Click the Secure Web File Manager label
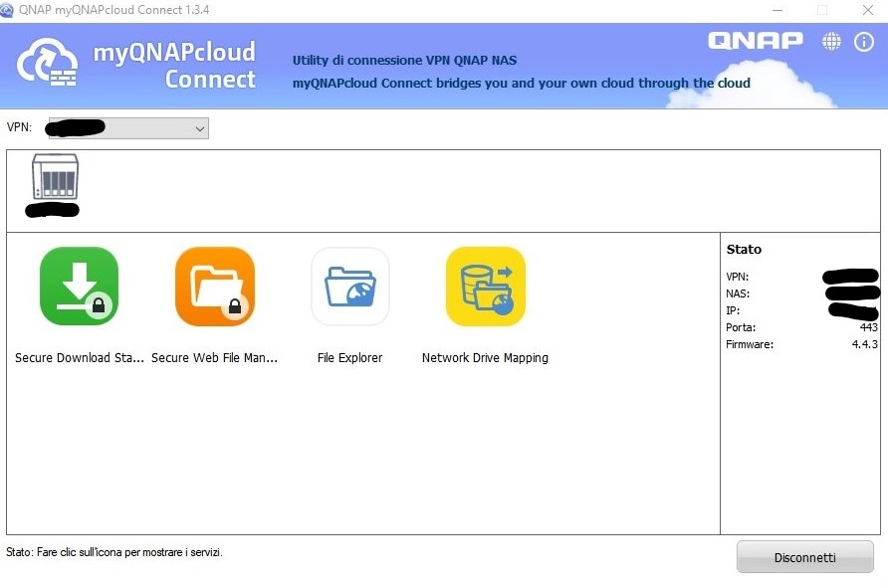Screen dimensions: 888x588 214,358
